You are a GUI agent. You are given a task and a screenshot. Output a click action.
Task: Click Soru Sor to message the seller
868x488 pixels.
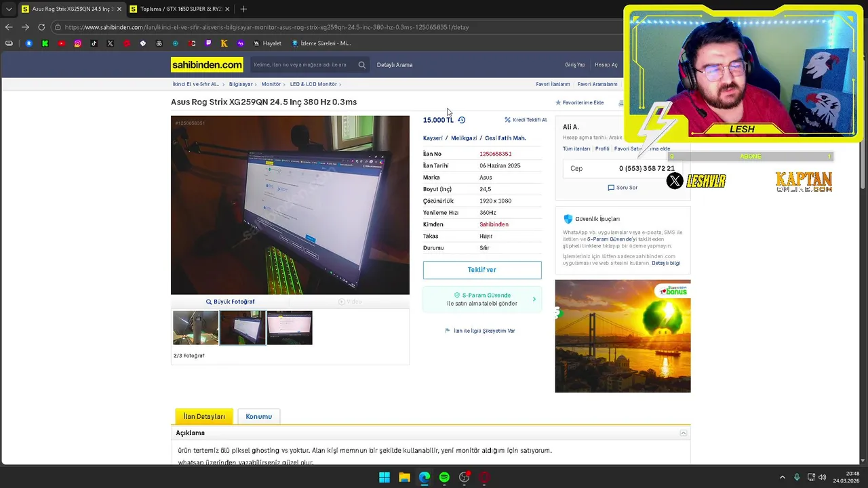[623, 188]
